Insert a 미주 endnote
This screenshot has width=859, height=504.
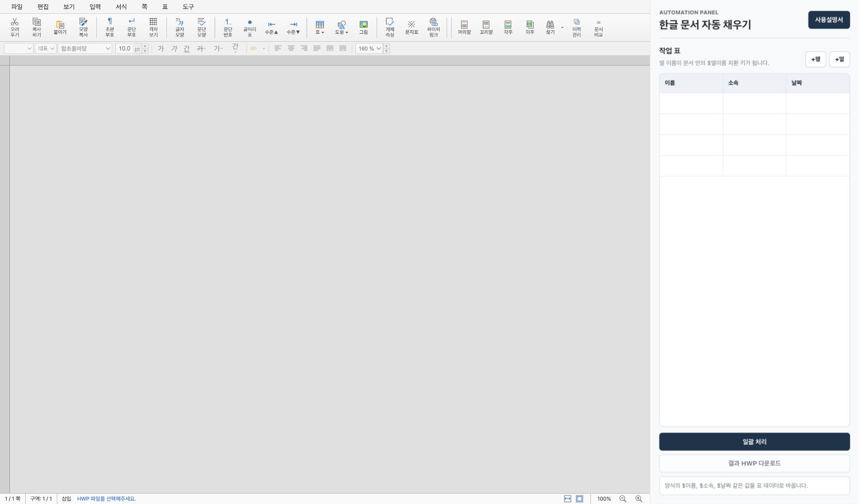[x=530, y=27]
